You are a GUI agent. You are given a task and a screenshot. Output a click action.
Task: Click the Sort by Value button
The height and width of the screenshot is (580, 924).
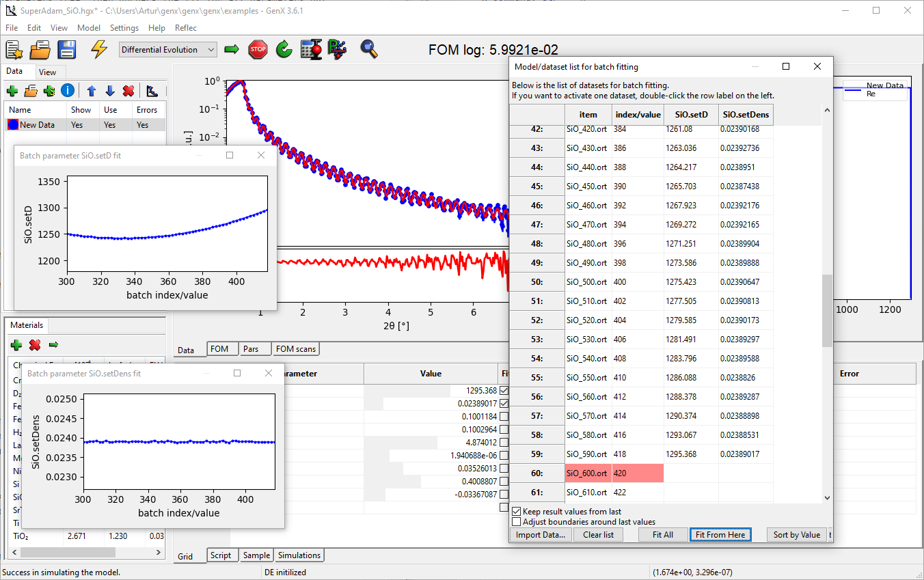click(x=797, y=535)
